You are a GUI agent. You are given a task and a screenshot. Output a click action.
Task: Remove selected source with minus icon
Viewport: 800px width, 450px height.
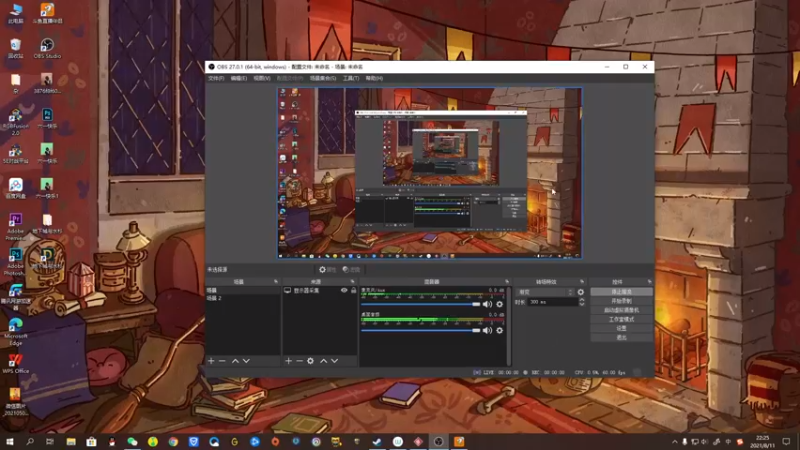point(299,361)
